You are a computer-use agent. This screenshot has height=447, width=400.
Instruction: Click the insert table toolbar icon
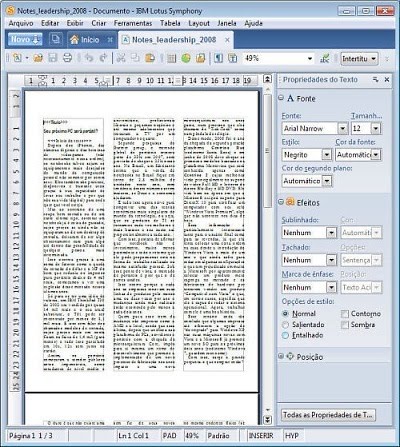tap(171, 58)
